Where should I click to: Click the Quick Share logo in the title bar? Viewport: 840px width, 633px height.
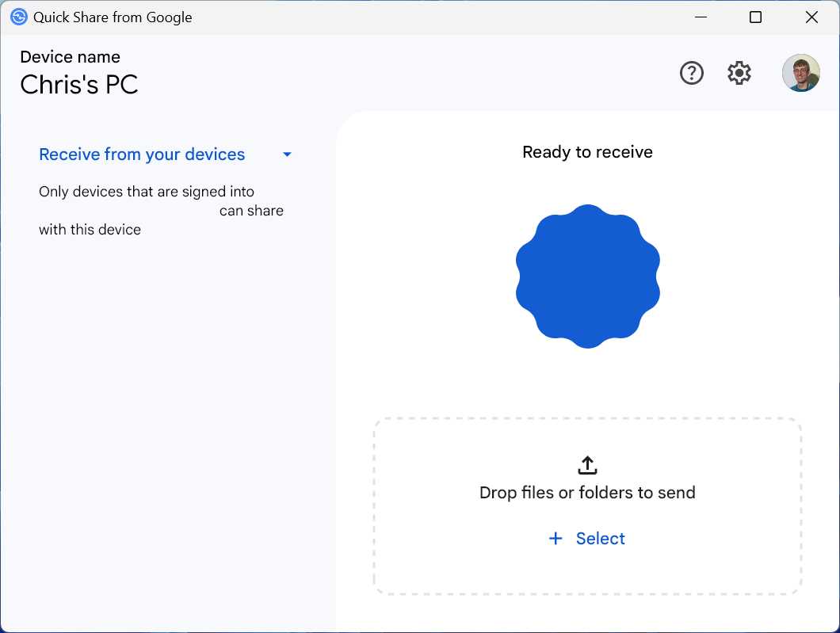[x=17, y=17]
